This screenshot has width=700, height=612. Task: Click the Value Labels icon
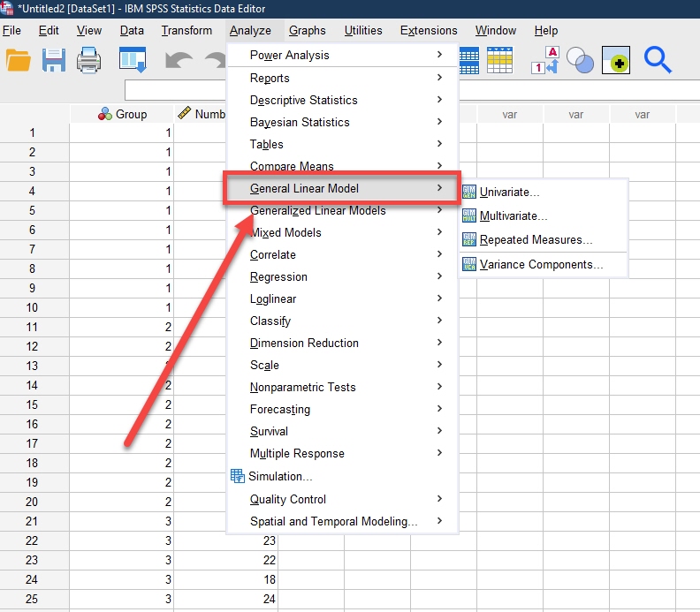point(545,60)
